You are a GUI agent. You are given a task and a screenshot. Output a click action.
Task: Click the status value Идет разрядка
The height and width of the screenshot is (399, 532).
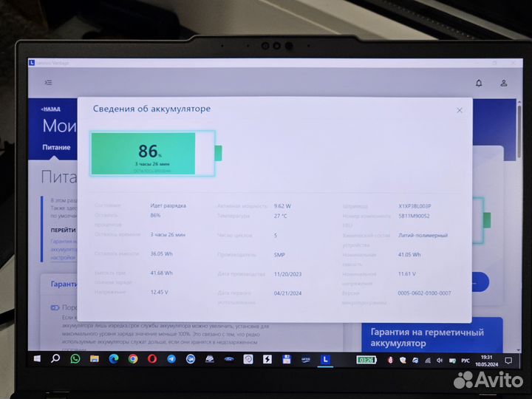point(168,205)
